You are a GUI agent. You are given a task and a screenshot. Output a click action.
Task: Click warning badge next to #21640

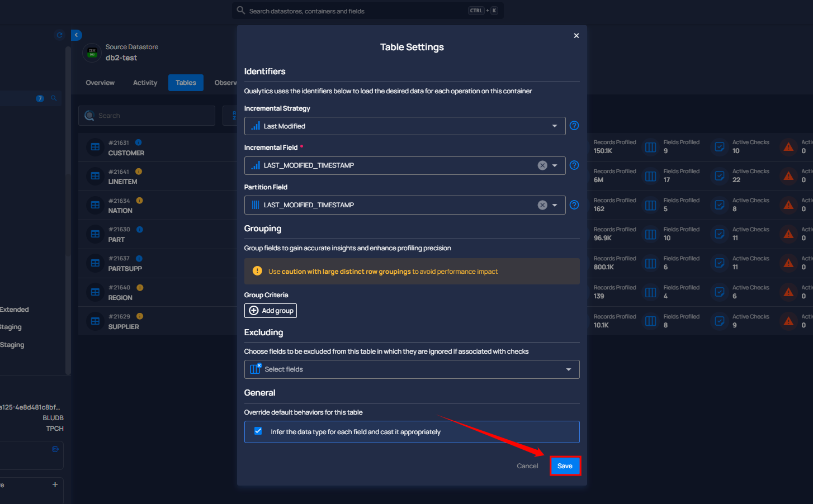pyautogui.click(x=140, y=288)
